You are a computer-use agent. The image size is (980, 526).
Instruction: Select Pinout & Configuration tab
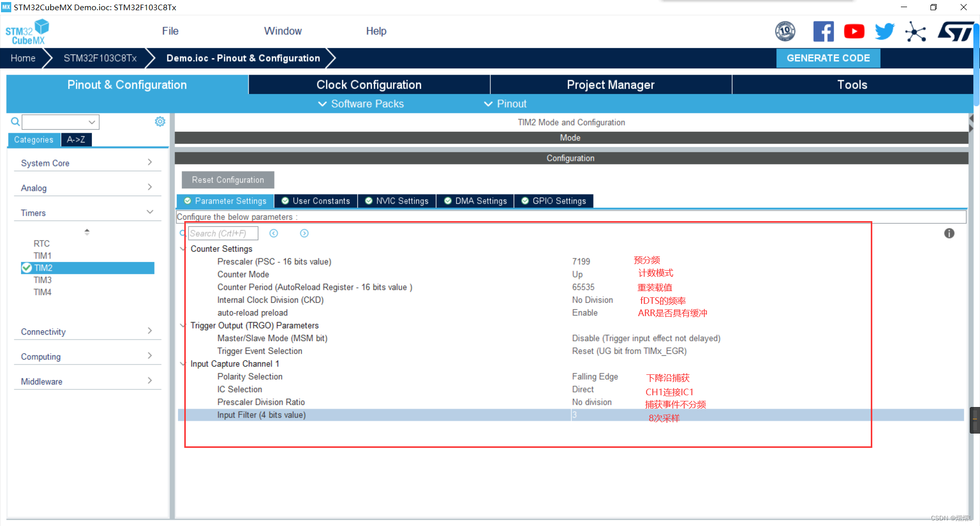(x=127, y=85)
